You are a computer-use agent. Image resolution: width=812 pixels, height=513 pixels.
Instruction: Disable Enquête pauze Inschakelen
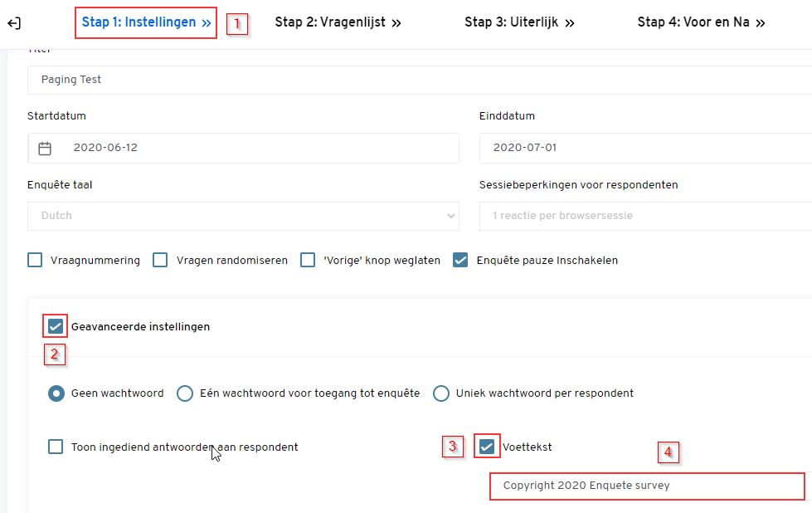coord(461,260)
